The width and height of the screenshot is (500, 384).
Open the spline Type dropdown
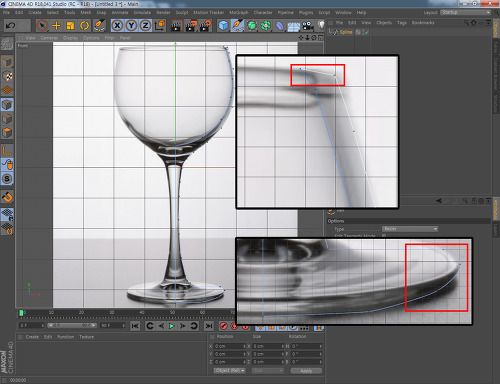point(410,229)
